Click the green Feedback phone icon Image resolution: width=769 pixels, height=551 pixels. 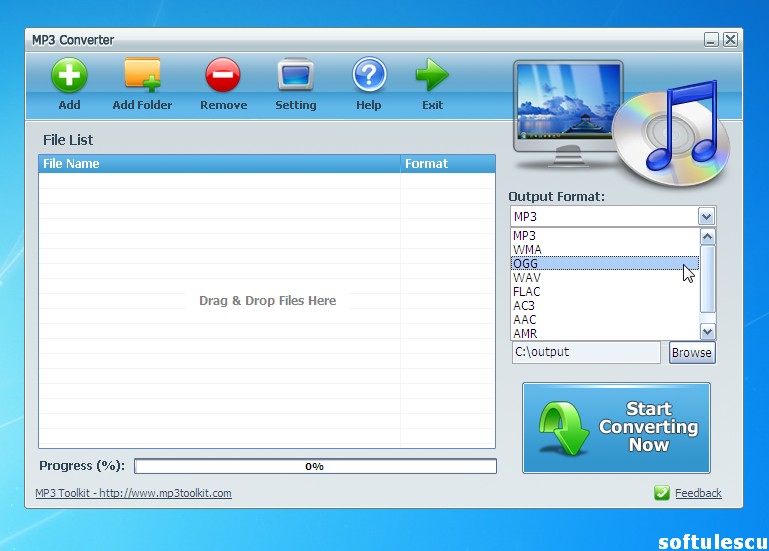tap(662, 493)
